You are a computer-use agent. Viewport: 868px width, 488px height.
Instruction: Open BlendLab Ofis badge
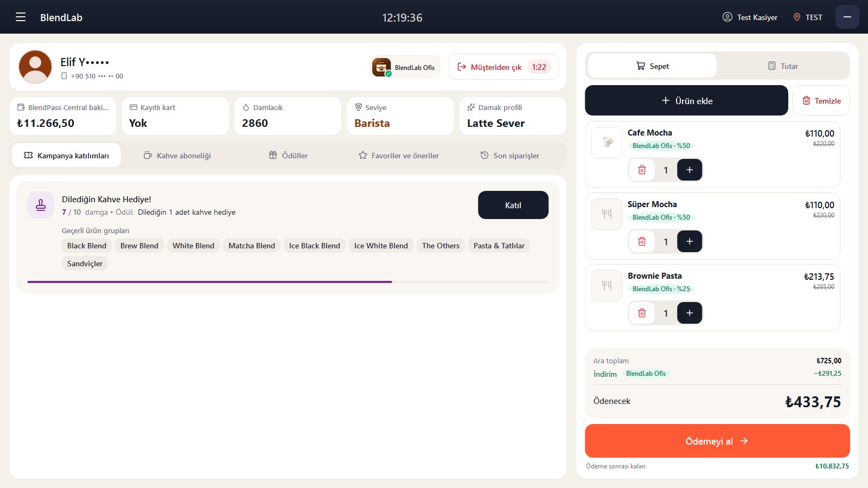point(405,67)
